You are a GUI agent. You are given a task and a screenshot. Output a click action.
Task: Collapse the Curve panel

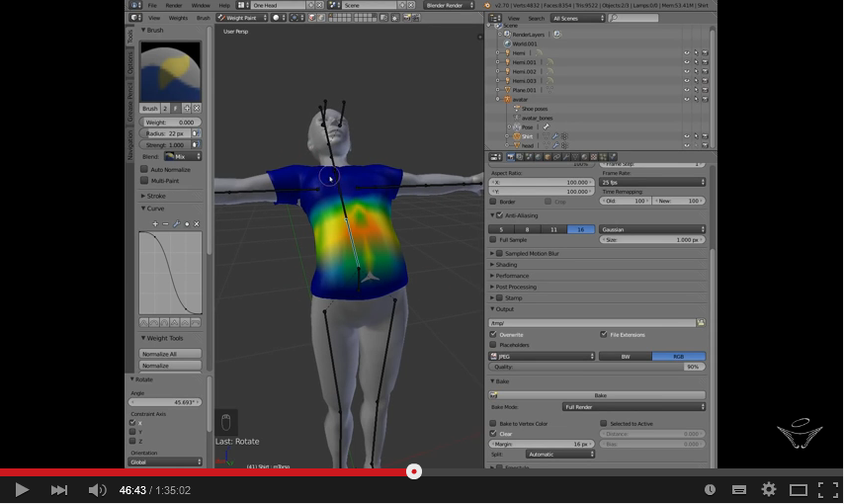[x=153, y=209]
